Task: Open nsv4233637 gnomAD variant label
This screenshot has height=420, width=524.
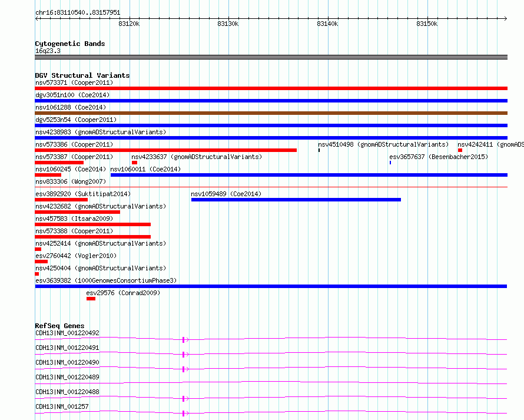Action: 197,157
